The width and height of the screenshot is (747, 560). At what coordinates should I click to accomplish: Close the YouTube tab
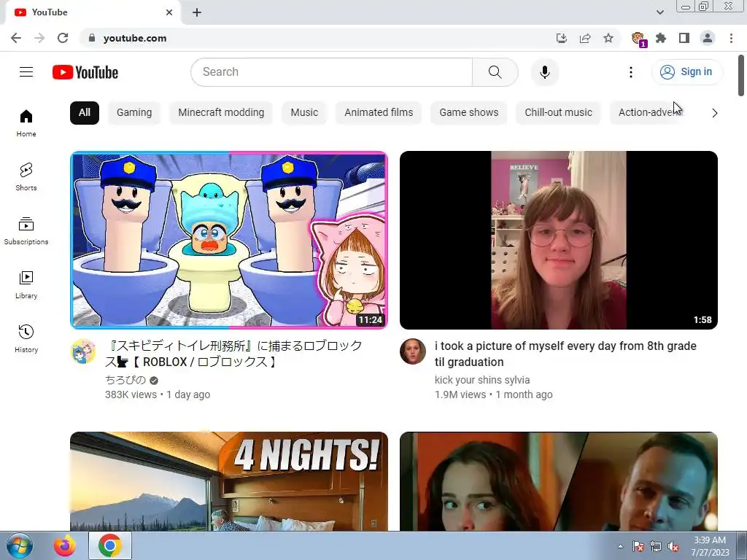pyautogui.click(x=169, y=12)
